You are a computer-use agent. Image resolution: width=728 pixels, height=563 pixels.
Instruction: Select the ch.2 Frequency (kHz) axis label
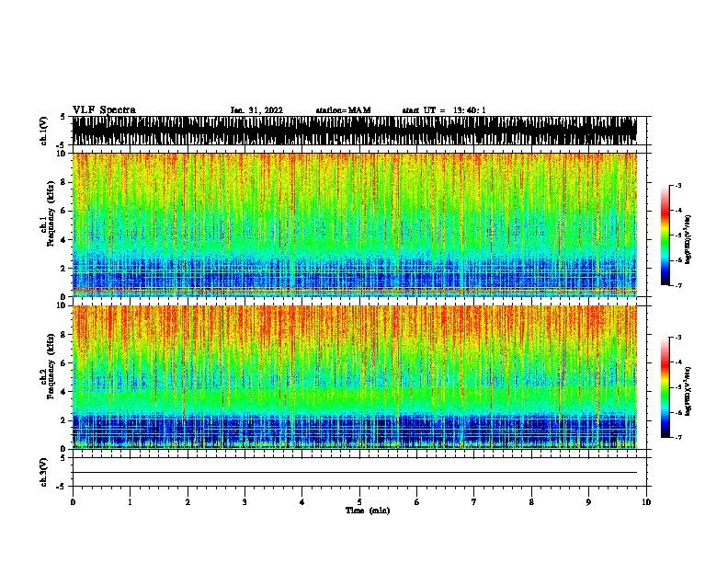47,366
